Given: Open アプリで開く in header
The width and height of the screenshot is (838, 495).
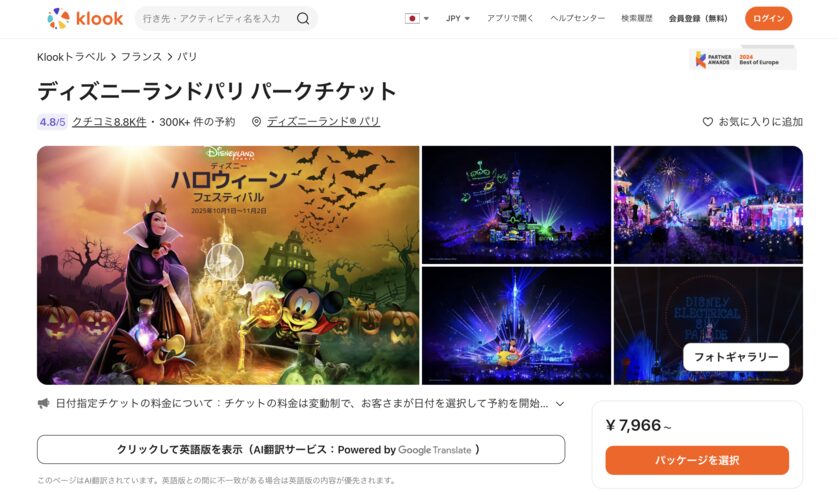Looking at the screenshot, I should coord(510,19).
